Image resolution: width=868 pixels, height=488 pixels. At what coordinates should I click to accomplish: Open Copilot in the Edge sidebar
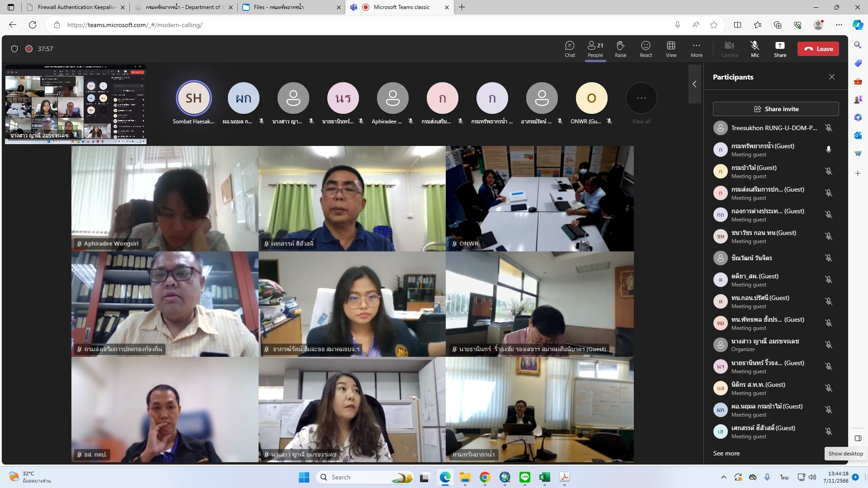[x=858, y=25]
